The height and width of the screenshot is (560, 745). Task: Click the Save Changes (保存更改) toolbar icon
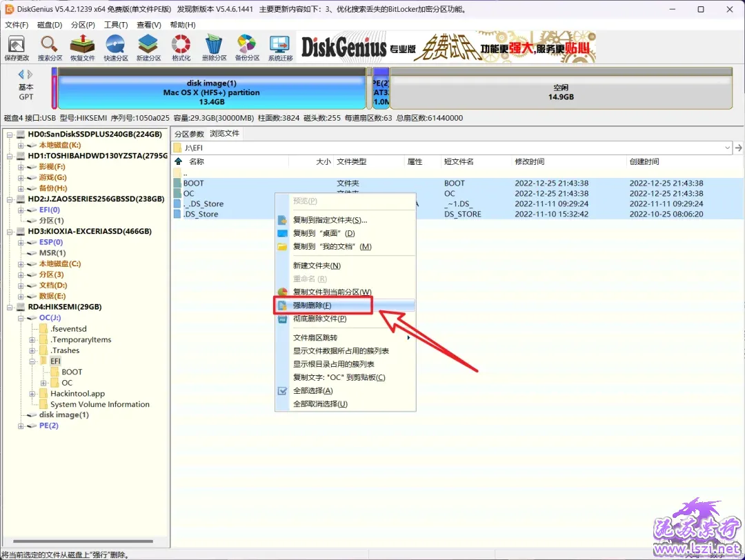tap(17, 48)
